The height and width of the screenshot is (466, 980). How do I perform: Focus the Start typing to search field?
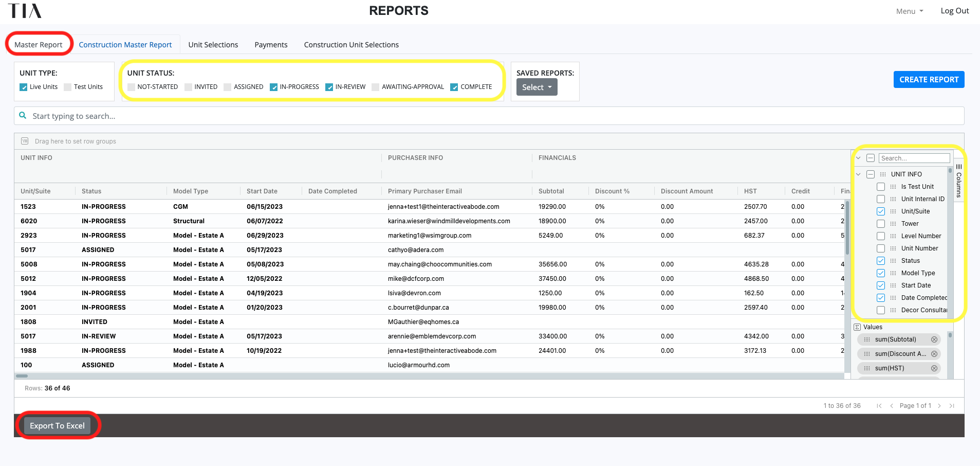[489, 116]
